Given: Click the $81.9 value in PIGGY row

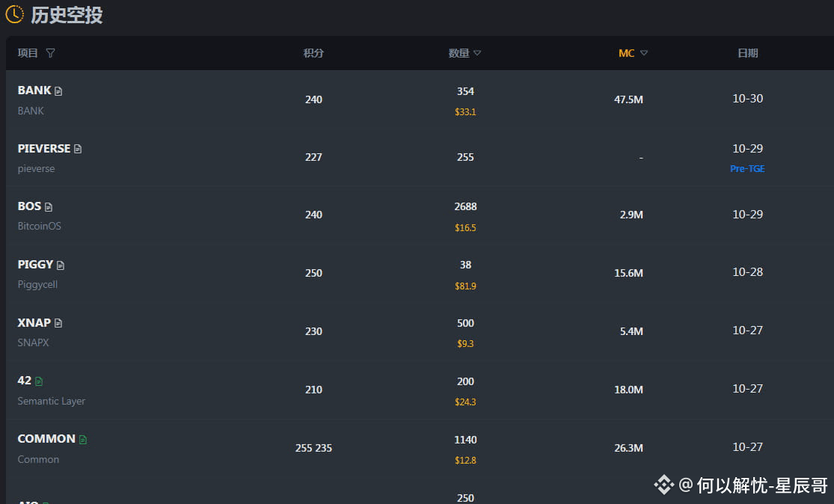Looking at the screenshot, I should click(465, 286).
